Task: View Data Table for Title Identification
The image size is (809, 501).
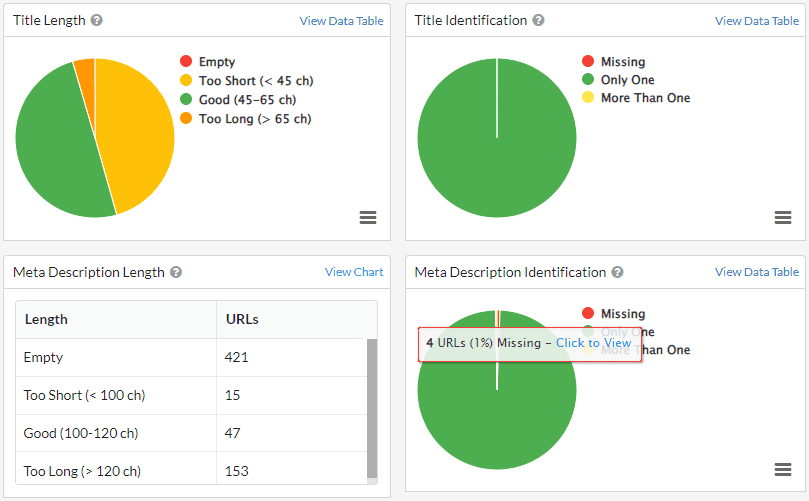Action: click(756, 21)
